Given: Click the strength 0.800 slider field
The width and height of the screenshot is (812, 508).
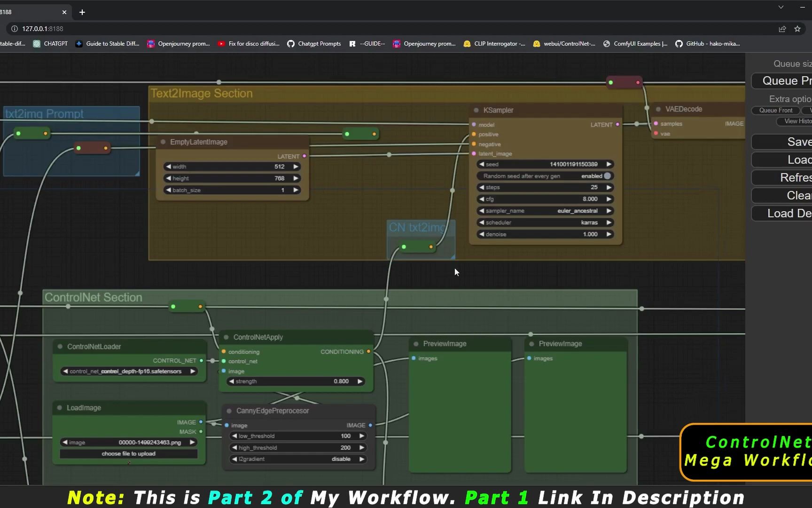Looking at the screenshot, I should [x=296, y=381].
